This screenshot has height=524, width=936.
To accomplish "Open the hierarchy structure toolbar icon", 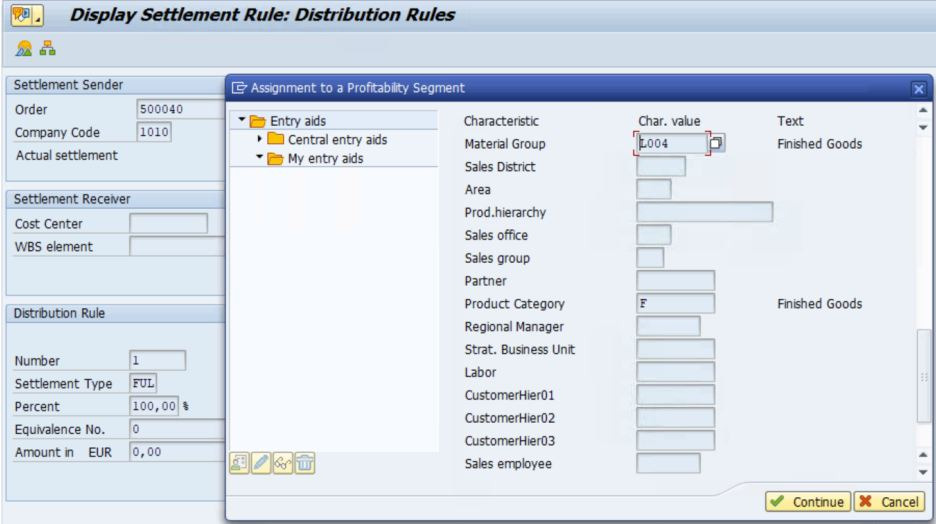I will (48, 48).
